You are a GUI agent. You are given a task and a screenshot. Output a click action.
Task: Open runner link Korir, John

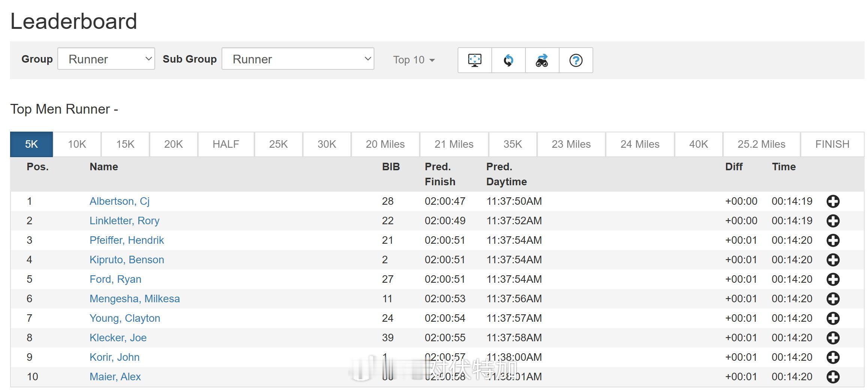tap(115, 357)
